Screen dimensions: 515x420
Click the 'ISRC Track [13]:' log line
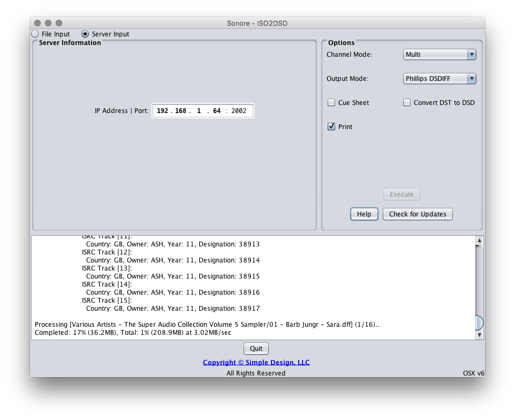point(107,268)
